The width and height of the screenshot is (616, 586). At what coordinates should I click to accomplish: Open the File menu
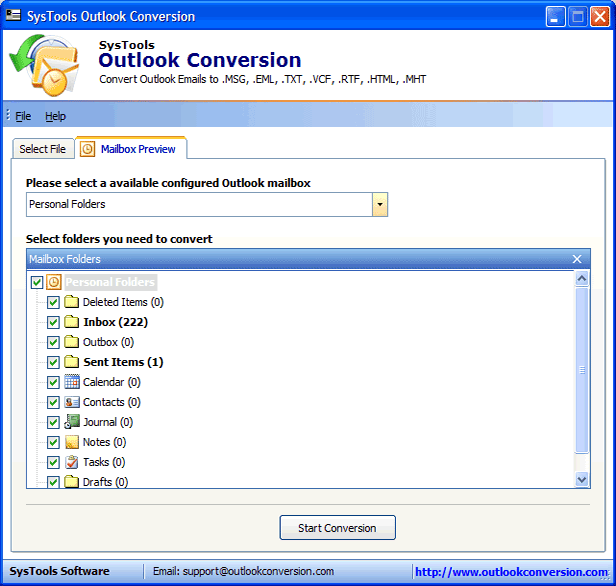pyautogui.click(x=23, y=116)
